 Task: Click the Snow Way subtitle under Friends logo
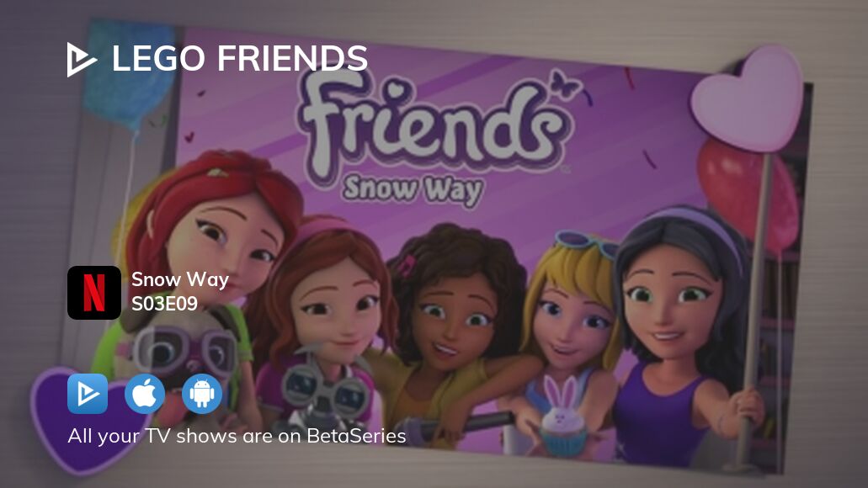413,192
